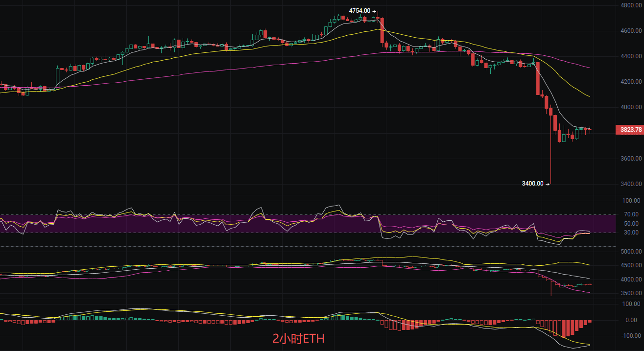Screen dimensions: 644x351
Task: Click the 4400.00 price axis label
Action: pyautogui.click(x=631, y=56)
